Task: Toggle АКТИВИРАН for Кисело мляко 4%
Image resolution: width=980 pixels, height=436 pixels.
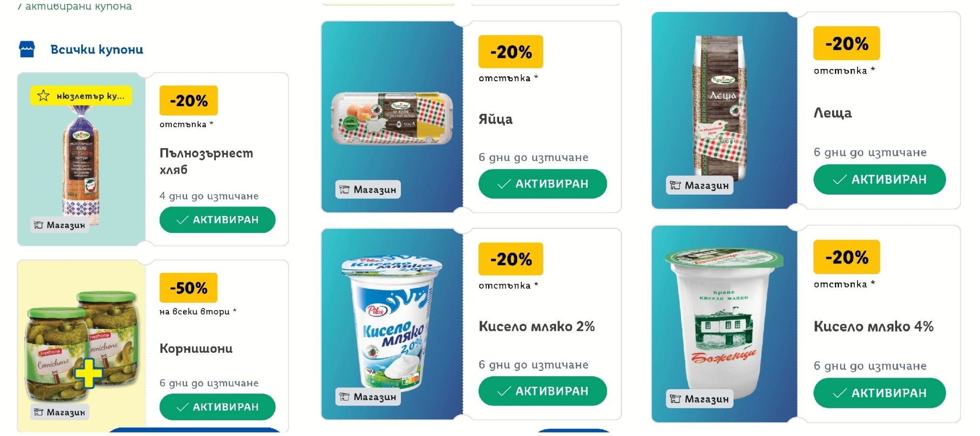Action: pos(880,393)
